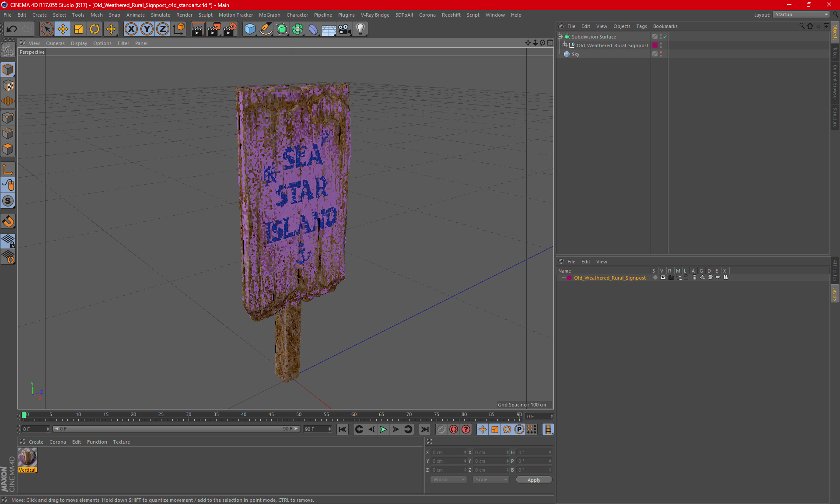The height and width of the screenshot is (504, 840).
Task: Open the Layout dropdown
Action: tap(801, 14)
